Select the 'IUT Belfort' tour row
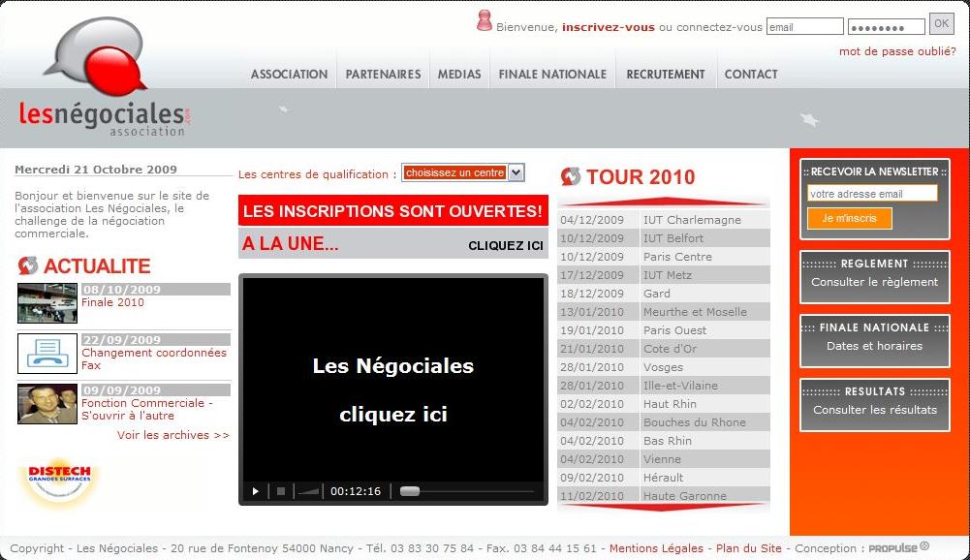The image size is (970, 560). (x=664, y=238)
